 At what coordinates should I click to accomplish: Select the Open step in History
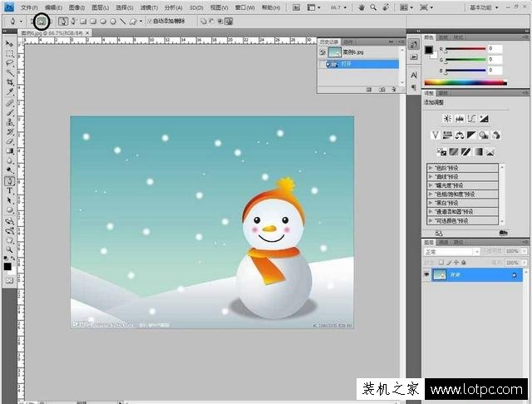362,64
